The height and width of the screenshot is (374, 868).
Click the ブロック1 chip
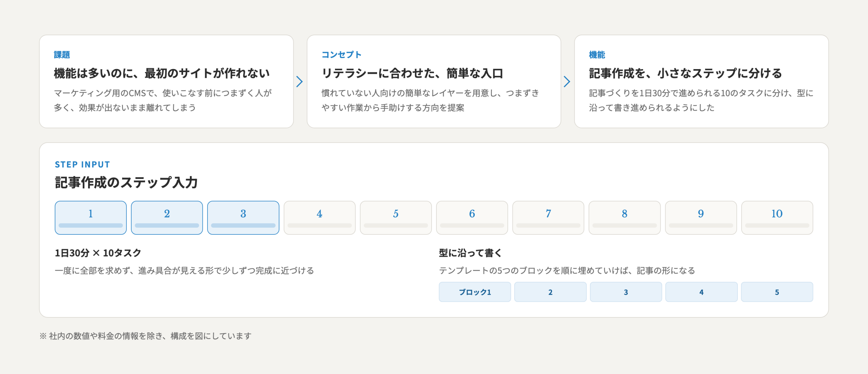coord(475,292)
